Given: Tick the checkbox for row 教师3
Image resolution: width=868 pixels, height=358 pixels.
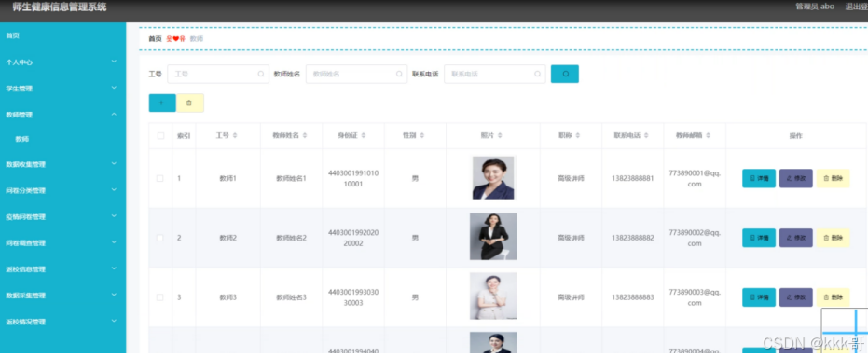Looking at the screenshot, I should tap(160, 297).
